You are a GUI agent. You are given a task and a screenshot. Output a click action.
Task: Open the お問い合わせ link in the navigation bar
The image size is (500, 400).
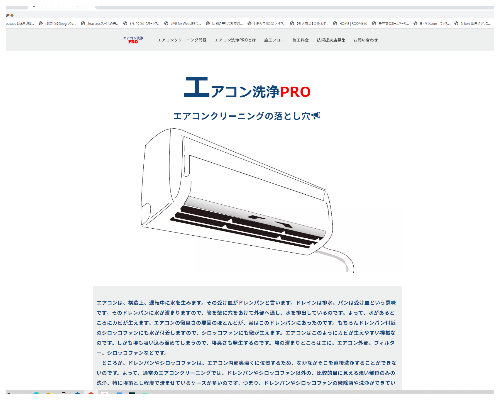[366, 40]
